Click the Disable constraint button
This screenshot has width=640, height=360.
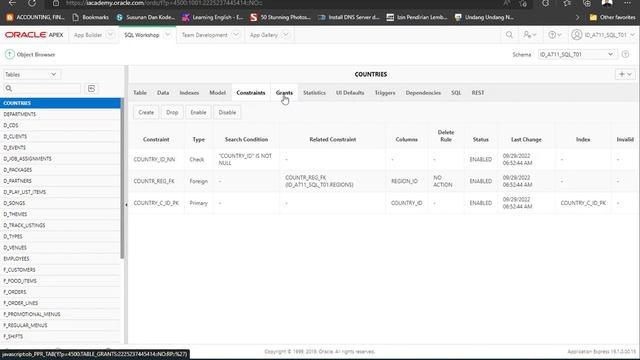point(227,112)
